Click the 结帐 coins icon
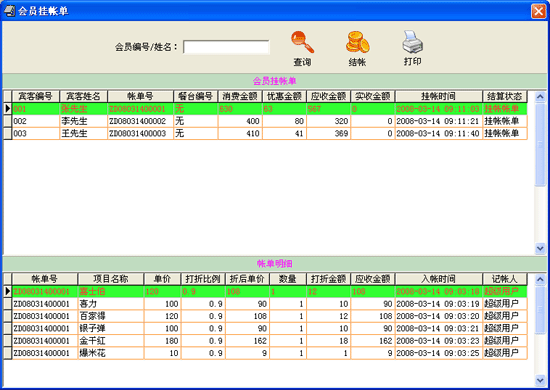 [357, 42]
